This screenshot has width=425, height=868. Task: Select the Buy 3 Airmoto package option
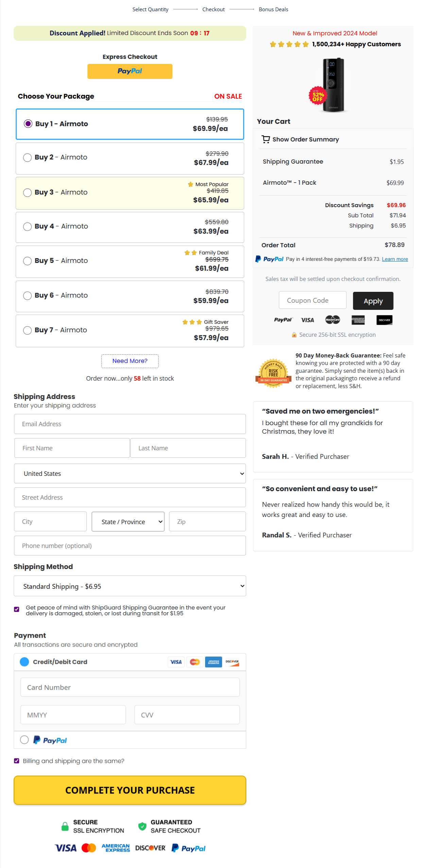point(28,193)
